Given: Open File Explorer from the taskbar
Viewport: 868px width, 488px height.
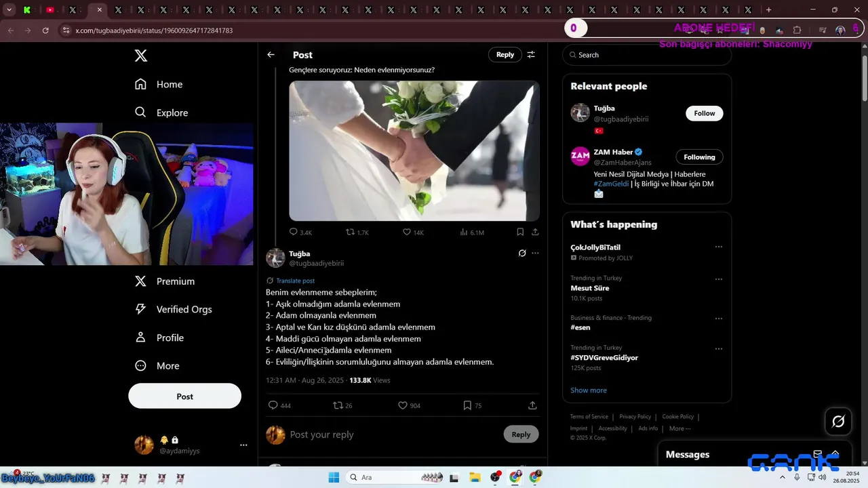Looking at the screenshot, I should [x=475, y=478].
